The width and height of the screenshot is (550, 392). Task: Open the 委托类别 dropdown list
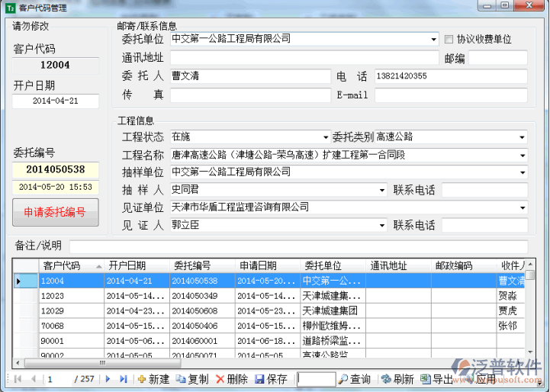pos(522,137)
